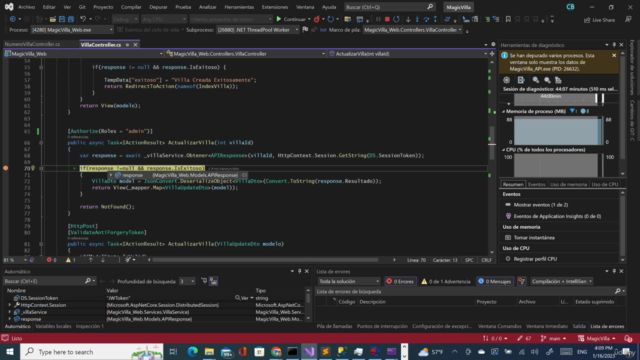This screenshot has width=640, height=360.
Task: Switch to the Variables locales tab
Action: (x=53, y=326)
